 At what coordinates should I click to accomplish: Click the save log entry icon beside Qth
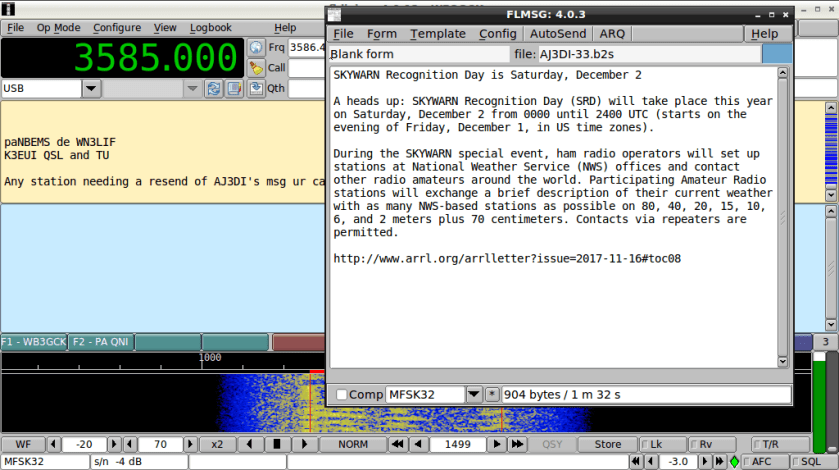(256, 88)
